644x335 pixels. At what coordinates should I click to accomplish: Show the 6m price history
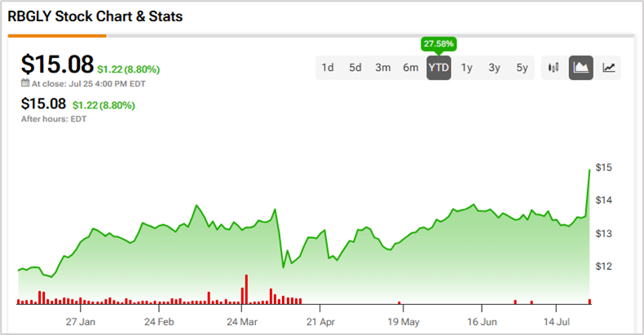coord(411,68)
